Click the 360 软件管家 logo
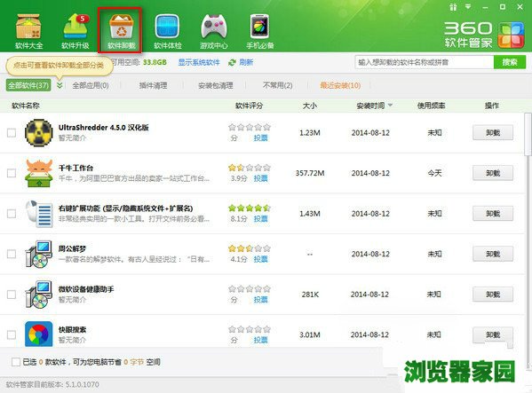The width and height of the screenshot is (532, 393). coord(484,35)
